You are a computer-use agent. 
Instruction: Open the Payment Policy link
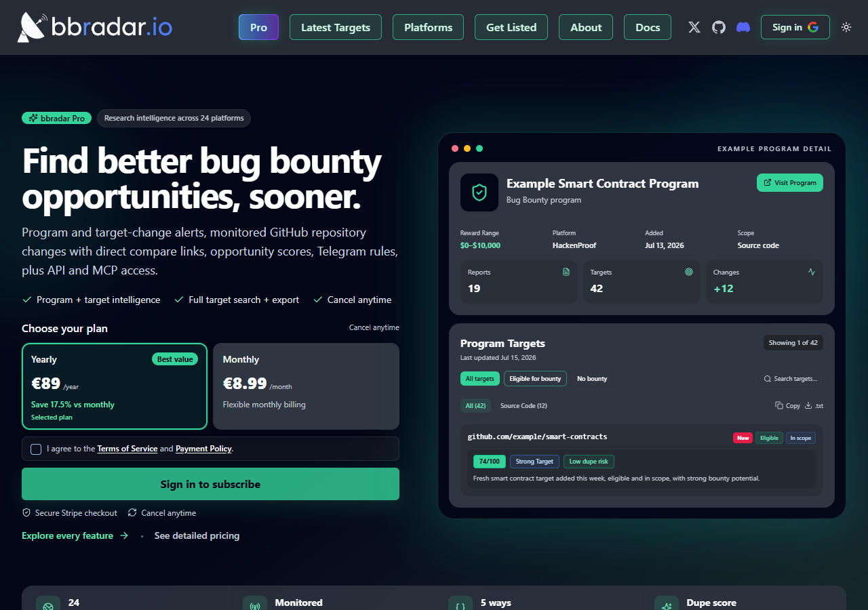point(203,449)
